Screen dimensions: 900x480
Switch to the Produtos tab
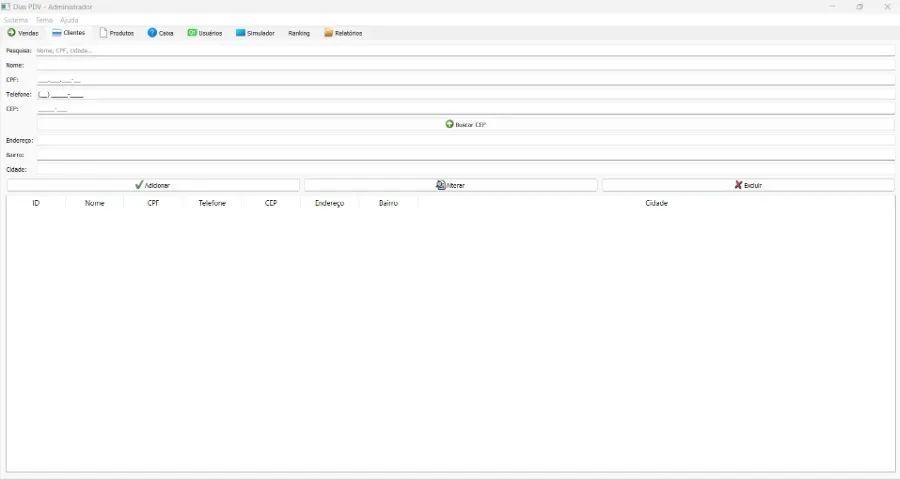[116, 33]
